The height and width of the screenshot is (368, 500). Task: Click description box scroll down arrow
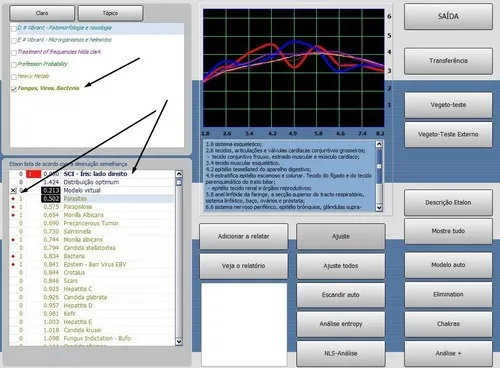coord(379,208)
